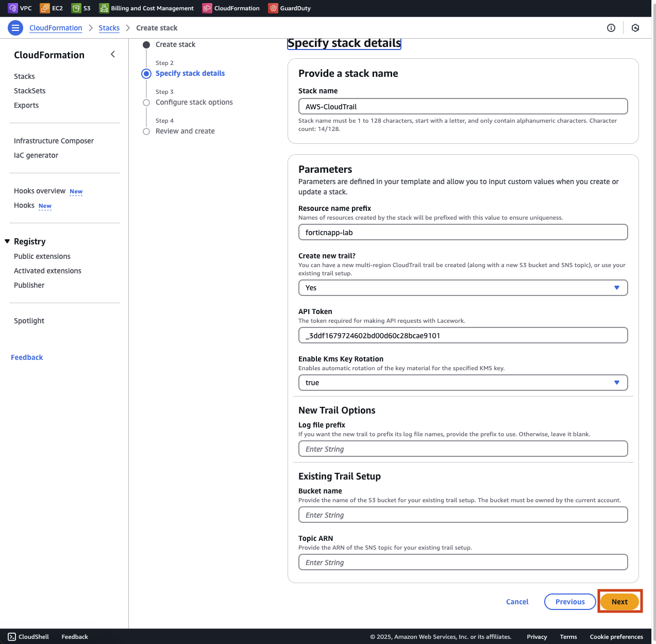Select the Specify stack details step indicator
Image resolution: width=656 pixels, height=644 pixels.
point(146,74)
